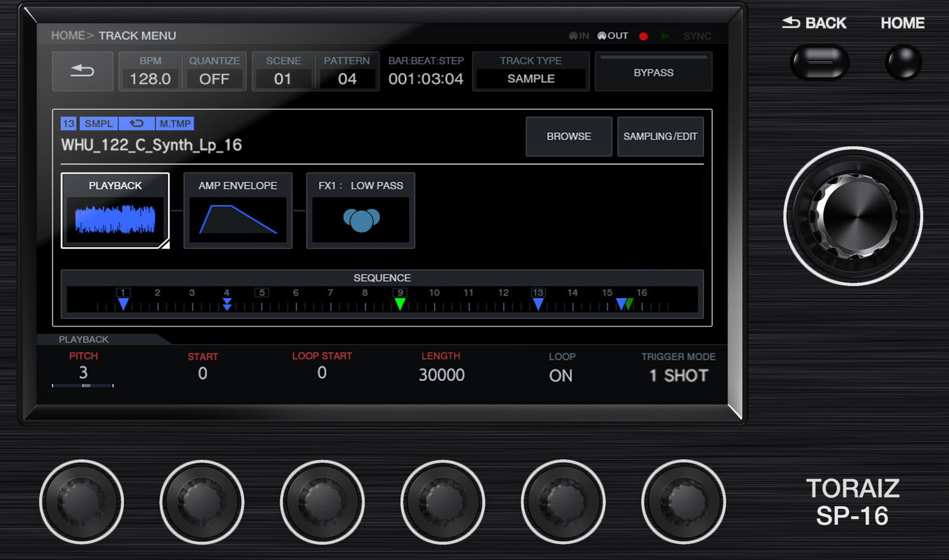This screenshot has height=560, width=949.
Task: Click the loop arrow badge near track name
Action: pyautogui.click(x=137, y=123)
